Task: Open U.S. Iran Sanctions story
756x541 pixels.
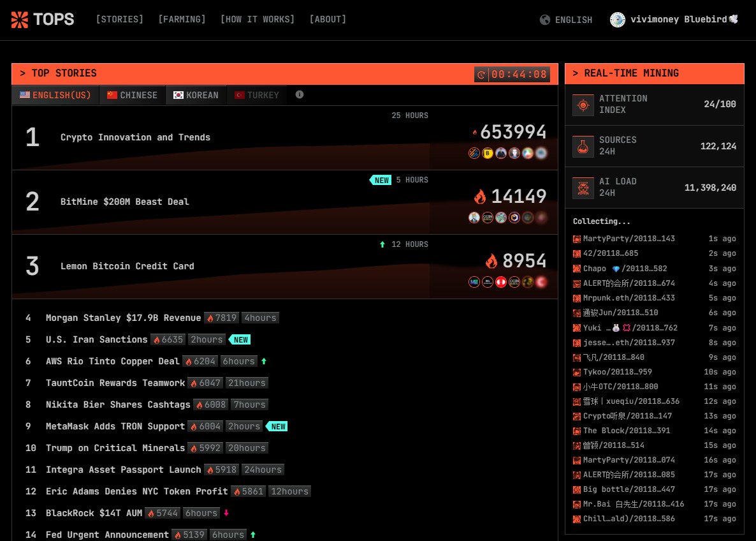Action: pyautogui.click(x=96, y=340)
